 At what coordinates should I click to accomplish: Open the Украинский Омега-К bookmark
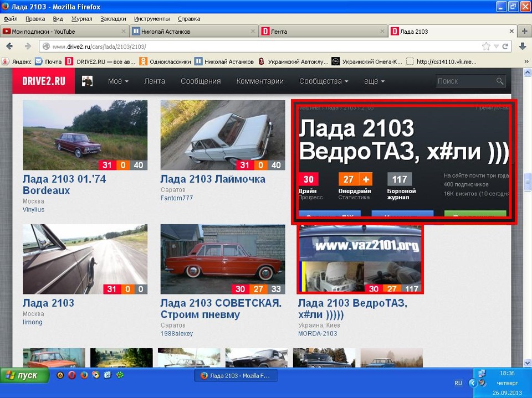click(367, 61)
